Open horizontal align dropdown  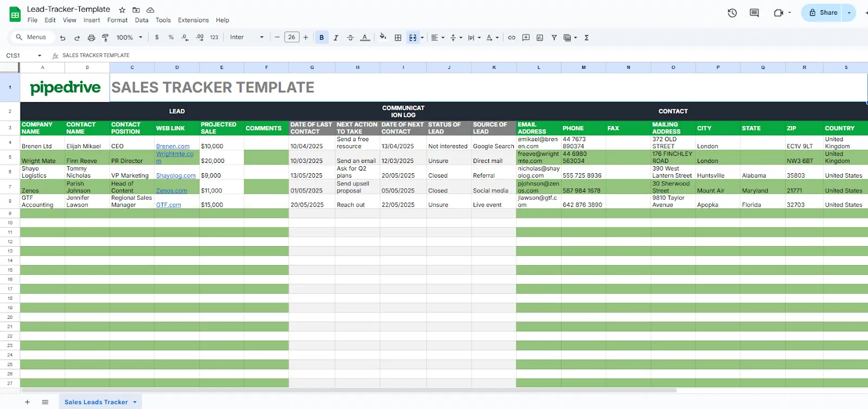click(x=437, y=37)
